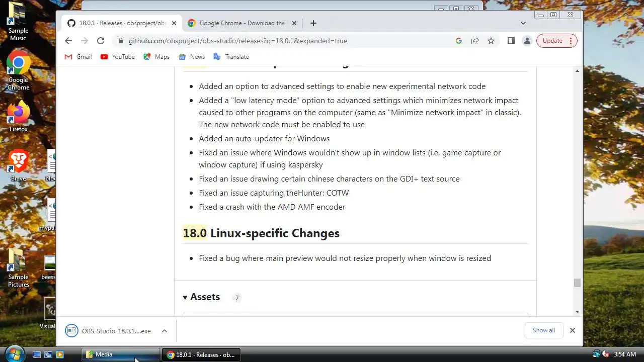The width and height of the screenshot is (644, 362).
Task: Click the Update button
Action: pos(557,41)
